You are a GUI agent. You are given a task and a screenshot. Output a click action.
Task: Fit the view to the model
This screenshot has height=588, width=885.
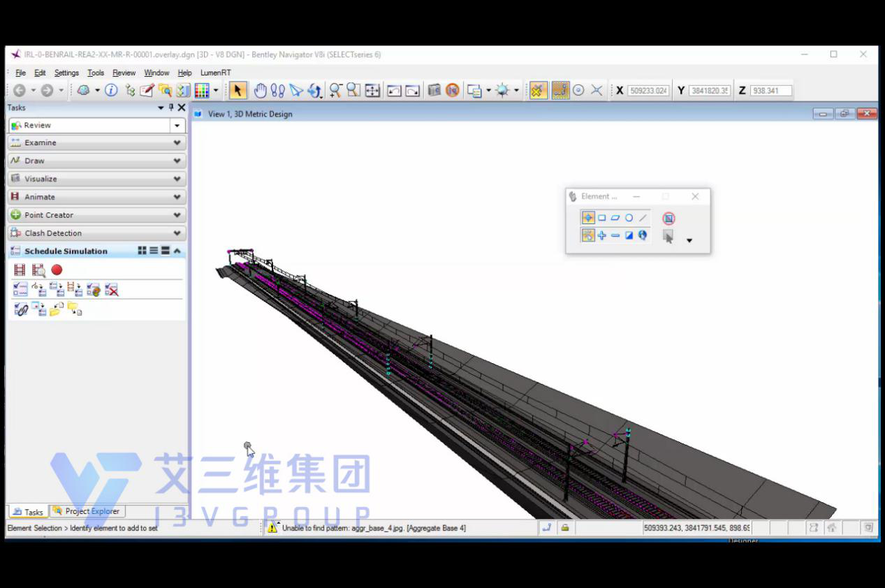click(372, 90)
